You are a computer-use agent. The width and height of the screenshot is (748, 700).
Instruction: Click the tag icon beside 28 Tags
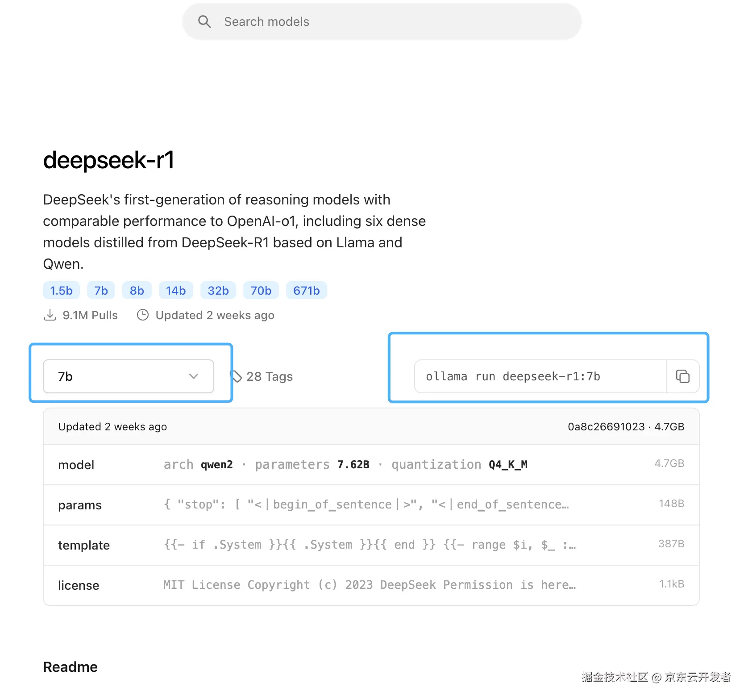coord(236,376)
